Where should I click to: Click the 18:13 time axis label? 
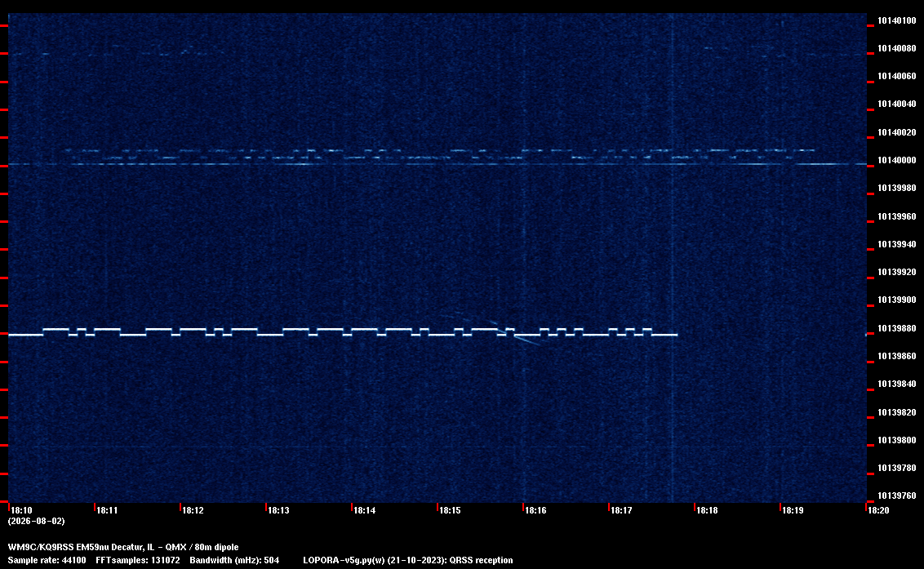pyautogui.click(x=278, y=510)
